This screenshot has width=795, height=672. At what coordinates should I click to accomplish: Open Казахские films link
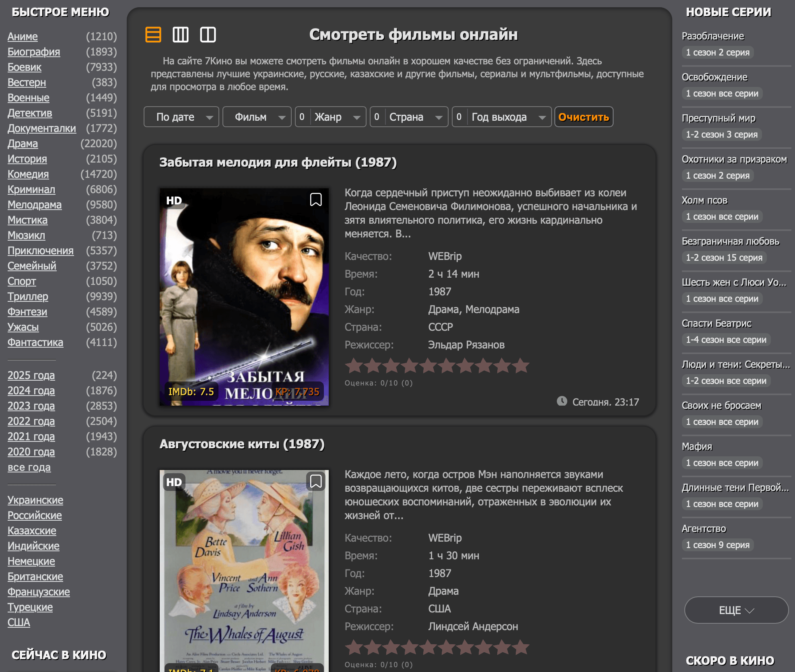click(32, 531)
